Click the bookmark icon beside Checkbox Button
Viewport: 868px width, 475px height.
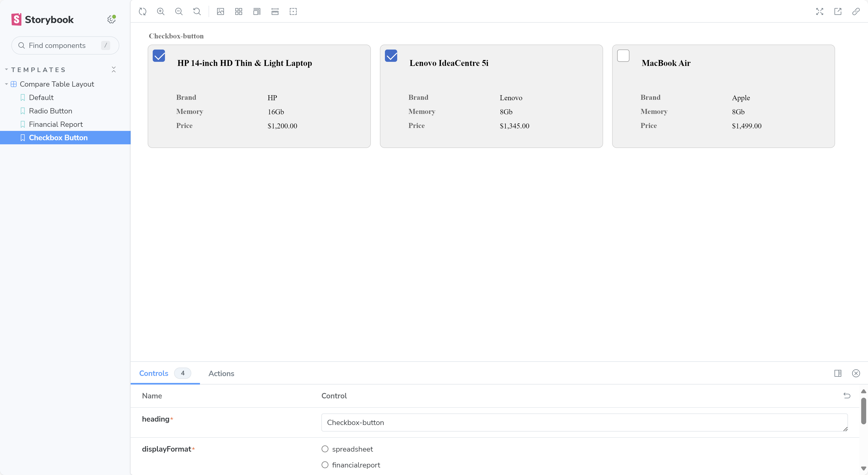[22, 138]
